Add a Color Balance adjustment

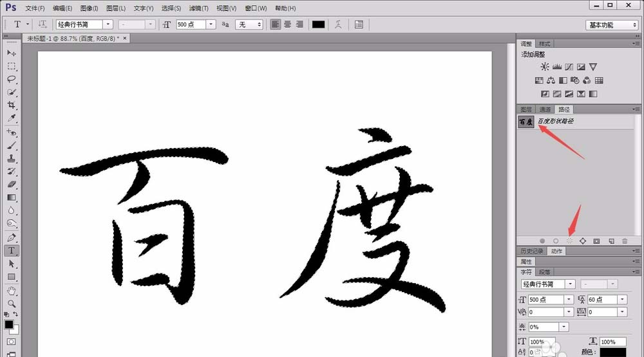tap(551, 80)
